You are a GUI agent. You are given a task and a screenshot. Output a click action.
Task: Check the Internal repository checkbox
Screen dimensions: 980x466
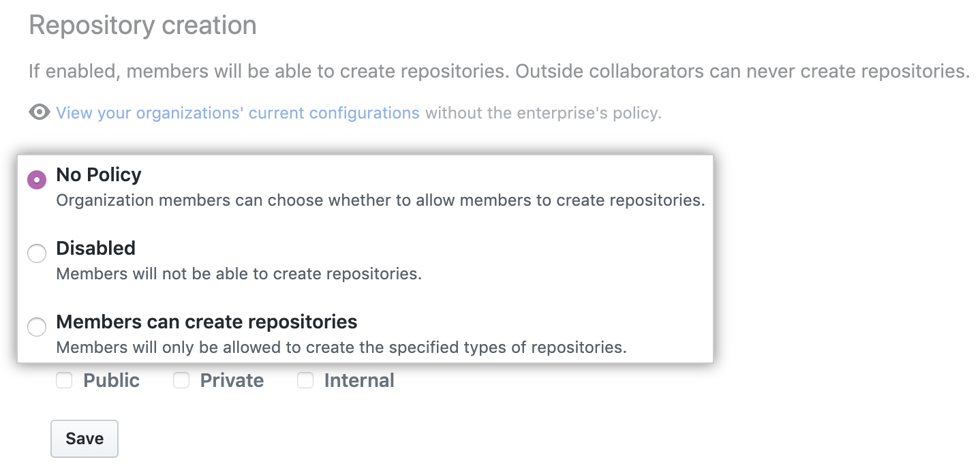coord(305,381)
